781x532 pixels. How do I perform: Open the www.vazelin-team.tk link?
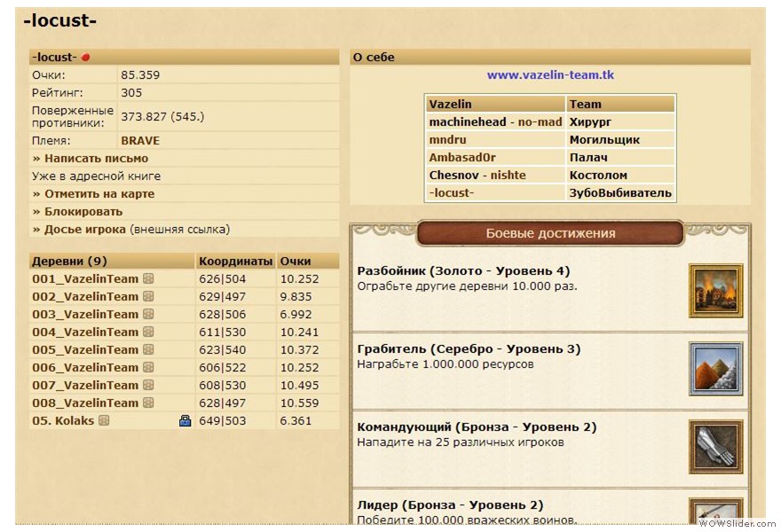click(x=550, y=75)
